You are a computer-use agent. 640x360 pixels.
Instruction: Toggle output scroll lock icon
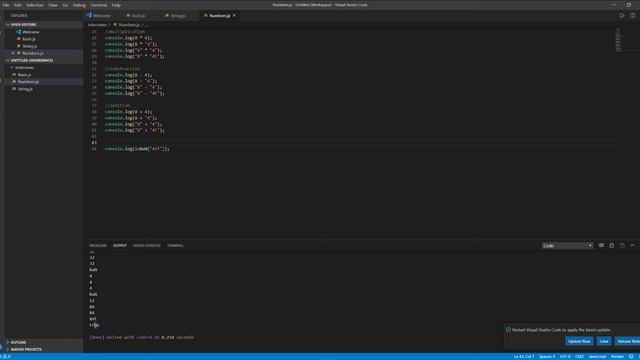[611, 245]
